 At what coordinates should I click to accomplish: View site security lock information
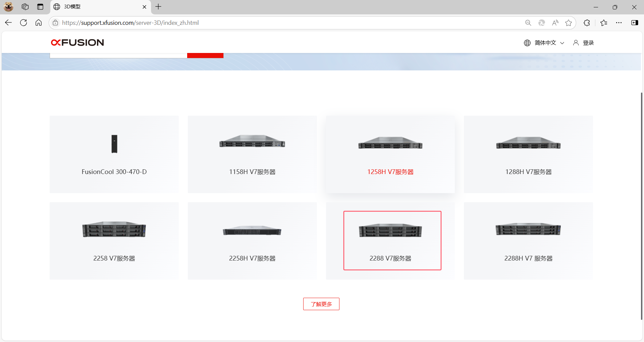(x=55, y=23)
